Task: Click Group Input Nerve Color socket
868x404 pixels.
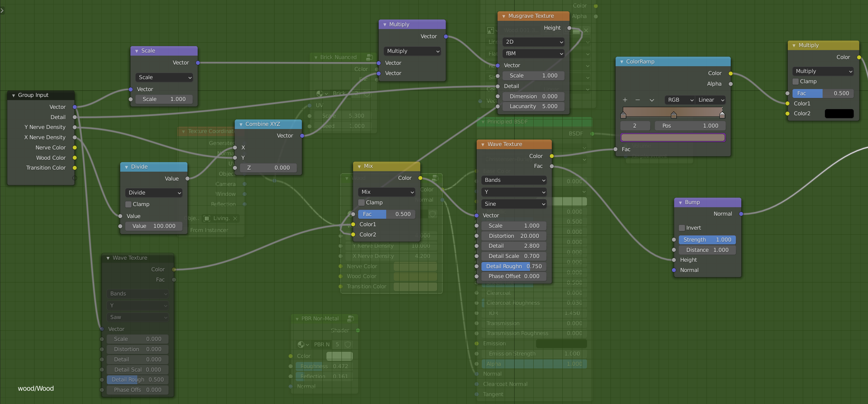Action: 75,147
